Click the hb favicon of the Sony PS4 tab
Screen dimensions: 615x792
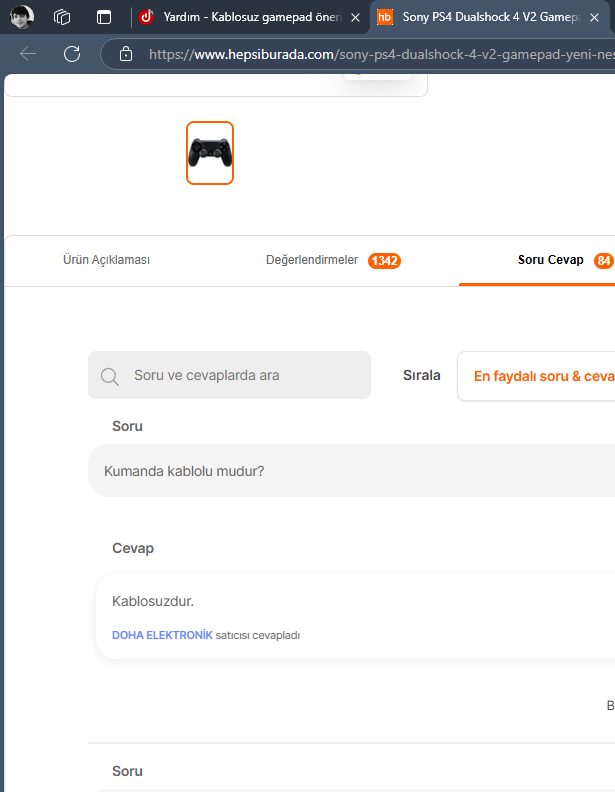[385, 17]
